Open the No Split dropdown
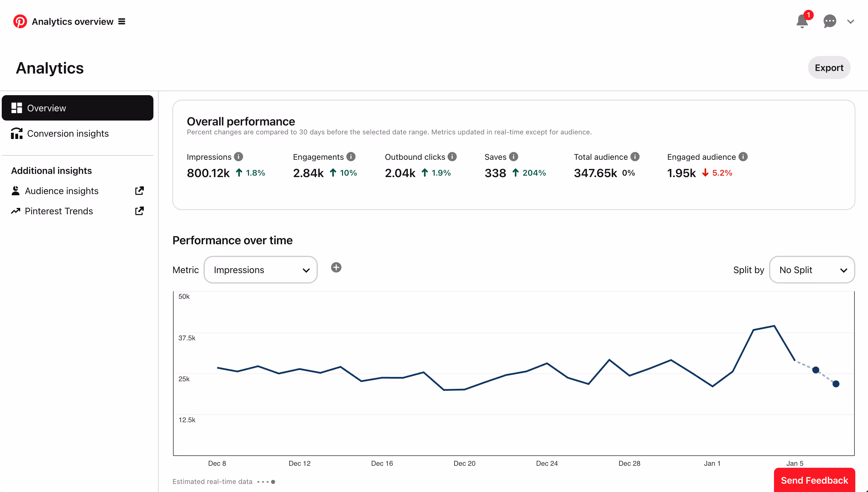Viewport: 868px width, 492px height. [812, 270]
